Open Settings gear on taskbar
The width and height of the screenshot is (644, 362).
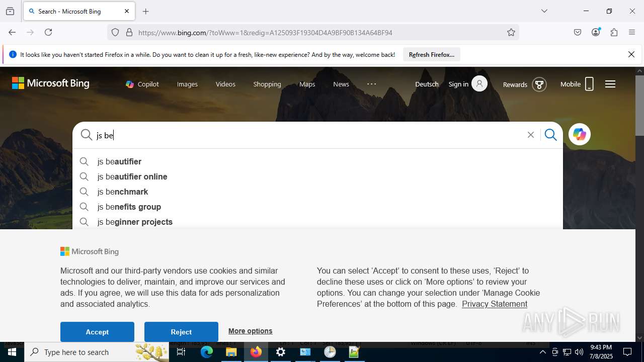[280, 352]
